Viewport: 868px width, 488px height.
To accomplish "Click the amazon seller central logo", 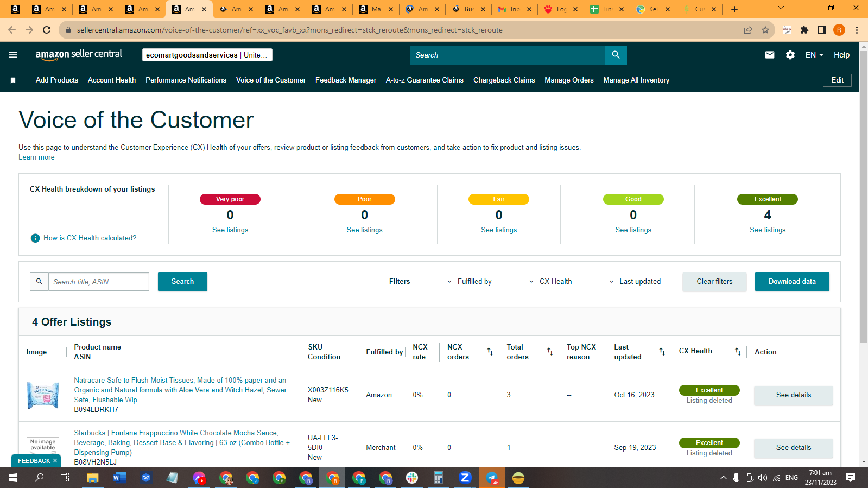I will (x=79, y=54).
